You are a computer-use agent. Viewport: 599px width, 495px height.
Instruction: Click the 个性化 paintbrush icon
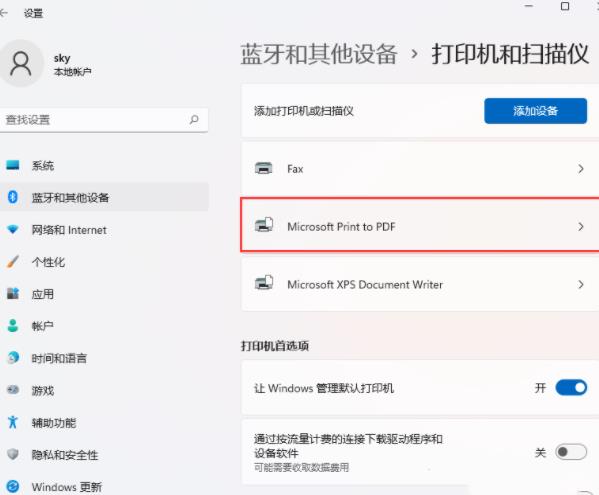coord(13,262)
